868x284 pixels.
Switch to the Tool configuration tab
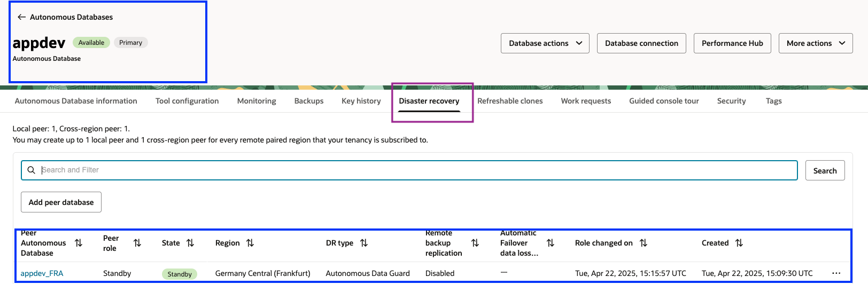tap(187, 101)
